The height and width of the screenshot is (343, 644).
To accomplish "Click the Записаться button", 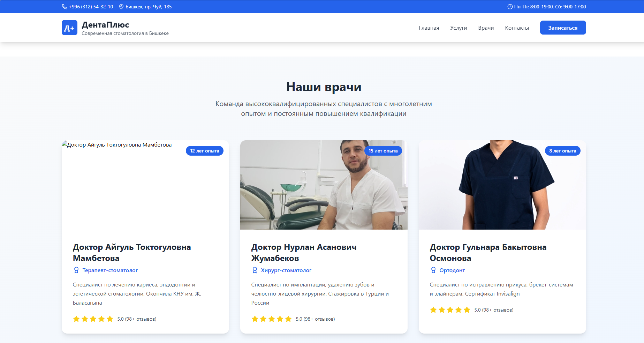I will (x=563, y=28).
